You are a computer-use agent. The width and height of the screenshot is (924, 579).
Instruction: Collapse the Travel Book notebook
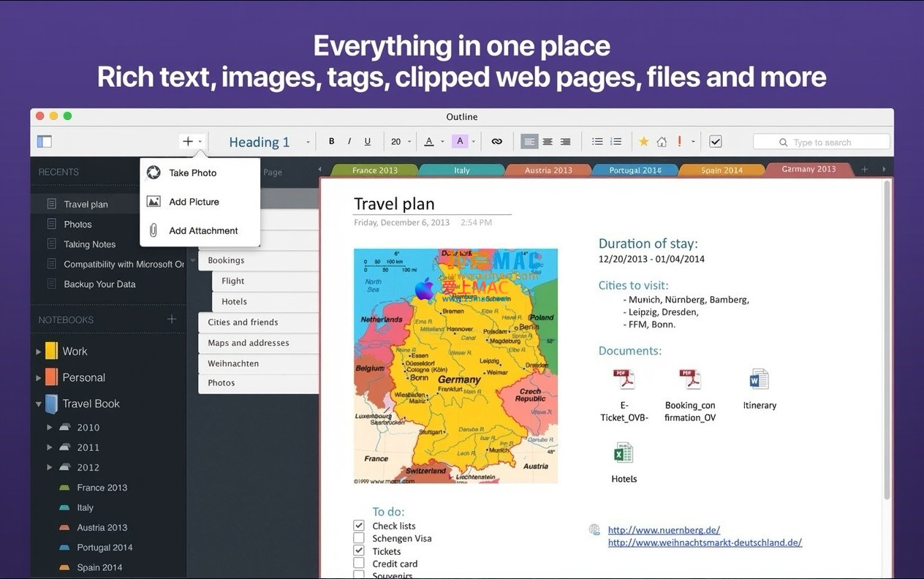pos(39,404)
